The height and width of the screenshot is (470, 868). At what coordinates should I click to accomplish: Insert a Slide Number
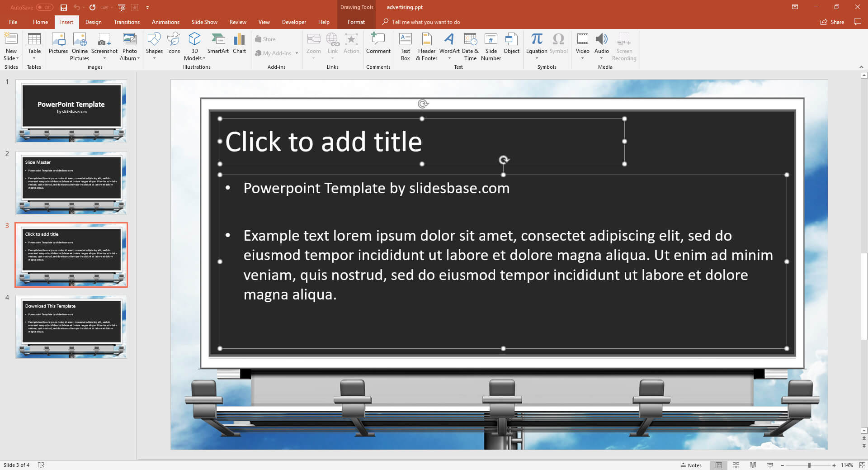click(x=491, y=47)
